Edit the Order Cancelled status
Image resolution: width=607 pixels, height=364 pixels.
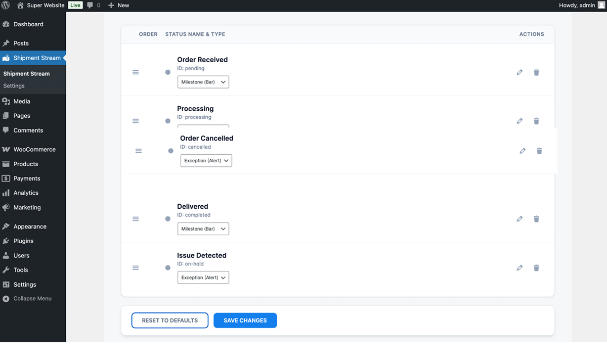[x=523, y=150]
